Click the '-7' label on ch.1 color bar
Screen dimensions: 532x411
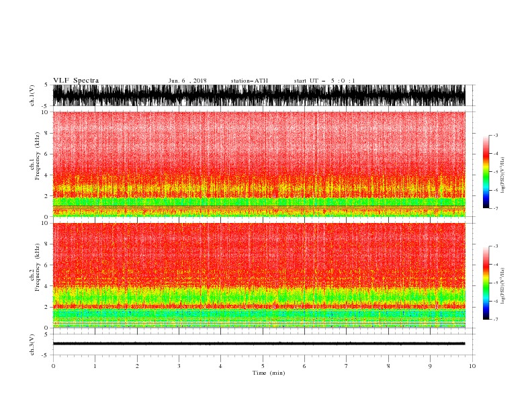pyautogui.click(x=495, y=208)
